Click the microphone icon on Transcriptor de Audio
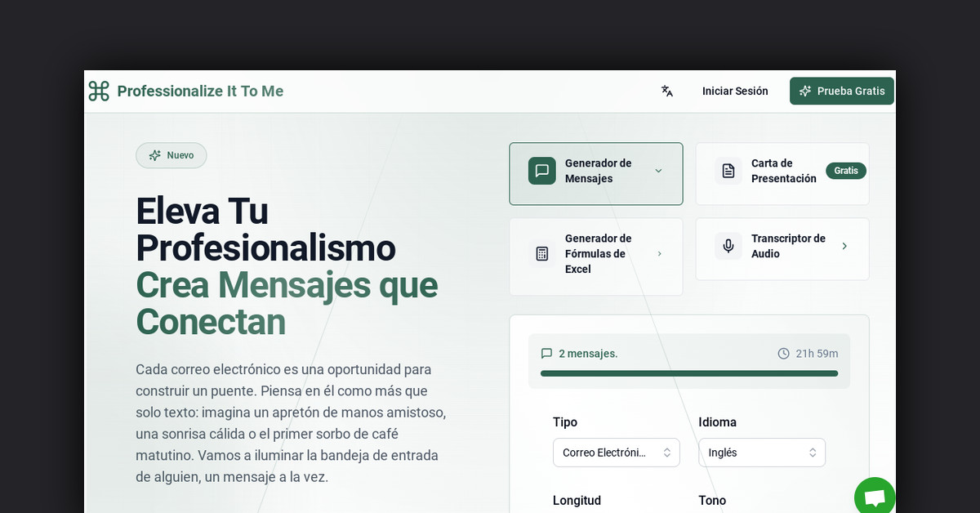The image size is (980, 513). tap(728, 246)
